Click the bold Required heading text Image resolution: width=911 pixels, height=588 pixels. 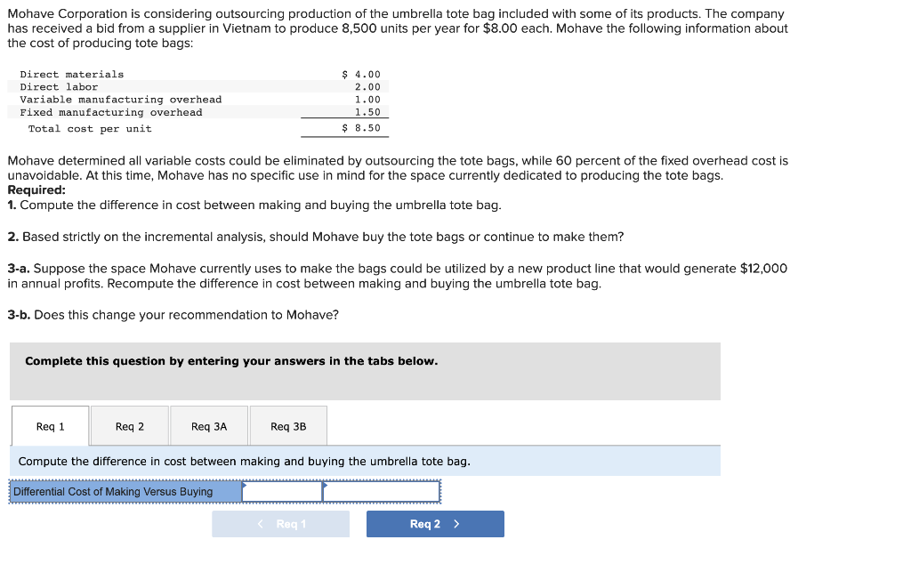[x=33, y=189]
